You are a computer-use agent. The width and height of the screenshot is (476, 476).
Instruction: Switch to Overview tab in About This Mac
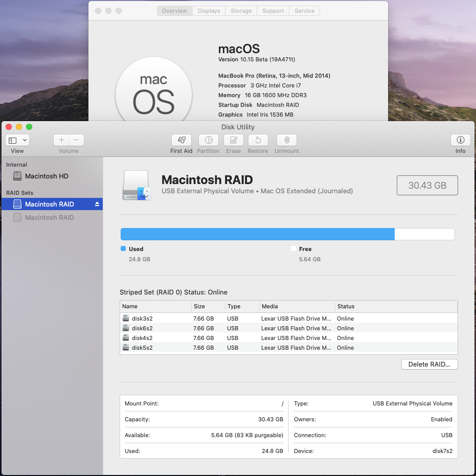pyautogui.click(x=174, y=11)
